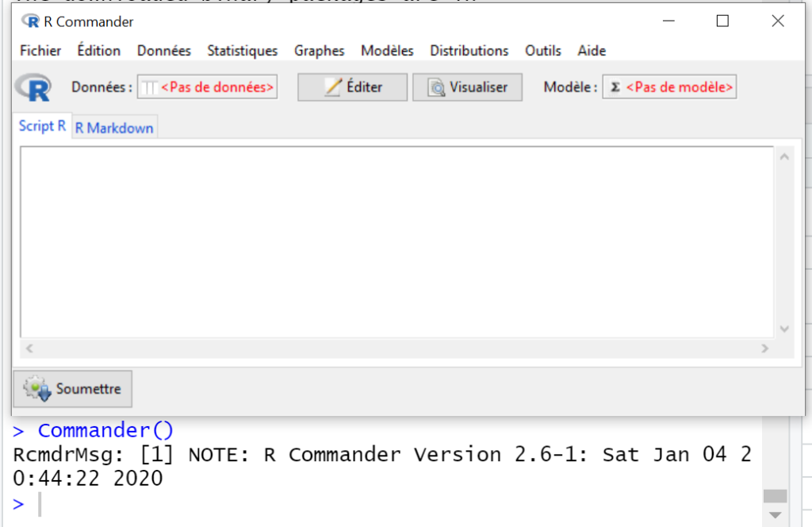Click the data table icon beside <Pas de données>
Screen dimensions: 812x527
pyautogui.click(x=150, y=87)
